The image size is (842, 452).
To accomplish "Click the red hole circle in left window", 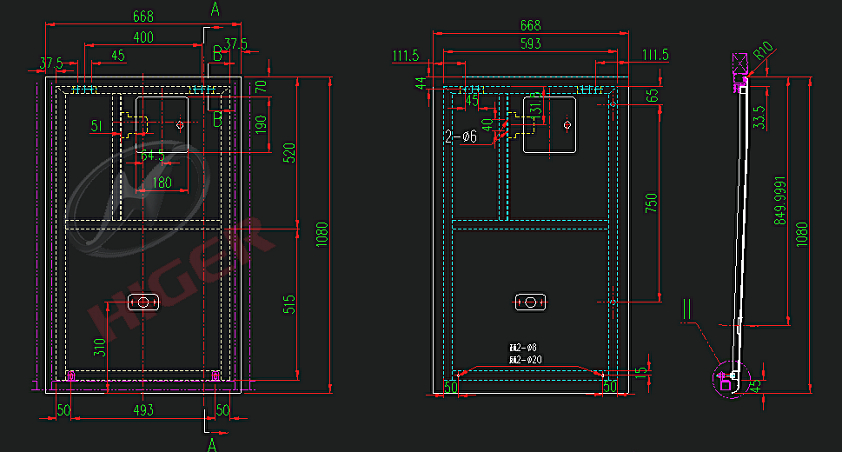I will [x=180, y=125].
